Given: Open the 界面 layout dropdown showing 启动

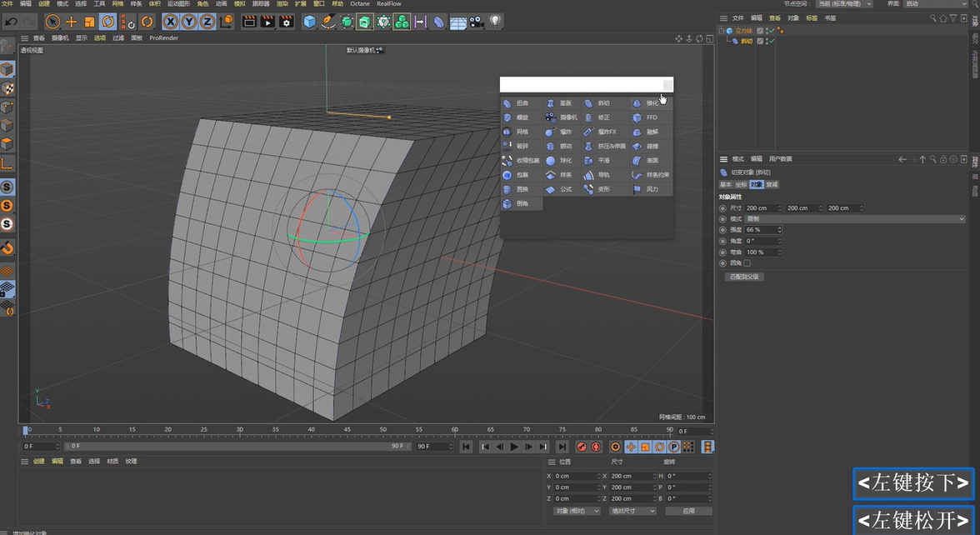Looking at the screenshot, I should pos(935,3).
